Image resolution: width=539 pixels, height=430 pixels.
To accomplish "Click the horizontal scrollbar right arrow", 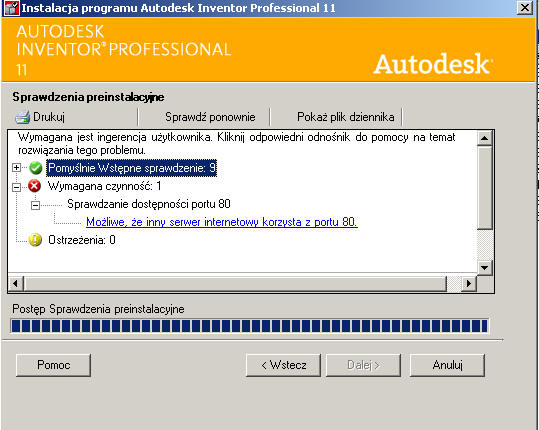I will pos(469,284).
